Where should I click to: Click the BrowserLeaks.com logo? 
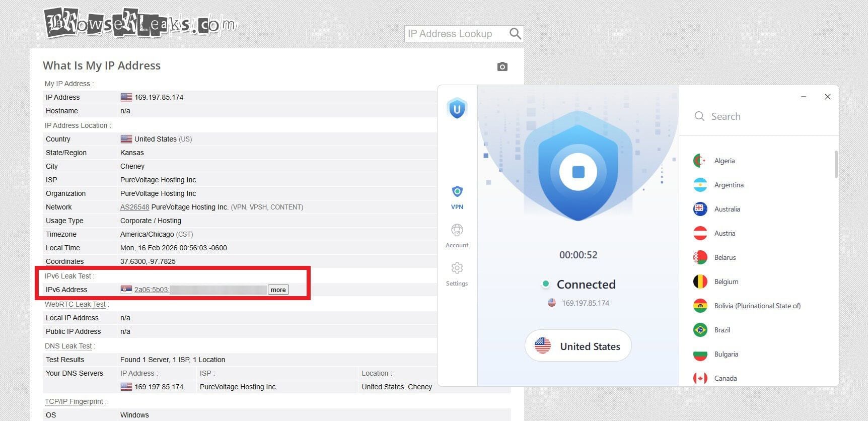(x=141, y=23)
